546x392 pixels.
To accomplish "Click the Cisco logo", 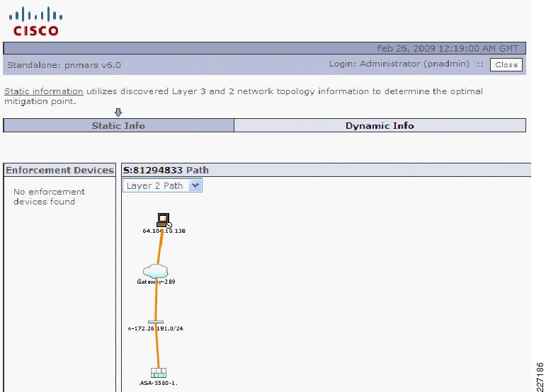I will pyautogui.click(x=35, y=21).
